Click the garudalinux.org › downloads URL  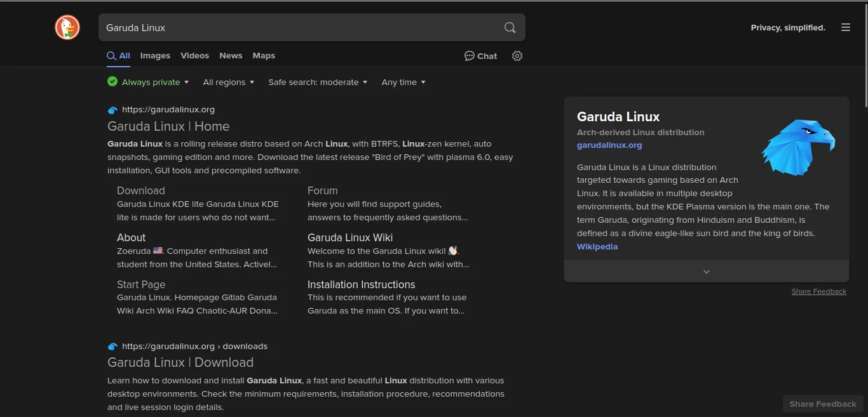click(x=194, y=347)
